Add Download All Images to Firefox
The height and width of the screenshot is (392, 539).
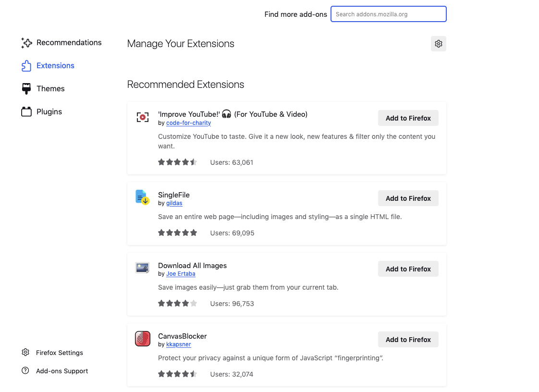tap(408, 269)
